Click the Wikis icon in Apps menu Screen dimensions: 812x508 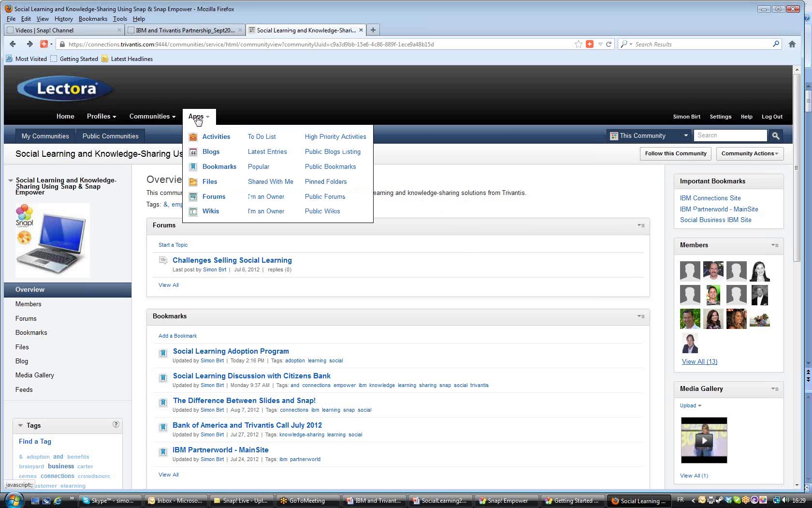pyautogui.click(x=193, y=211)
